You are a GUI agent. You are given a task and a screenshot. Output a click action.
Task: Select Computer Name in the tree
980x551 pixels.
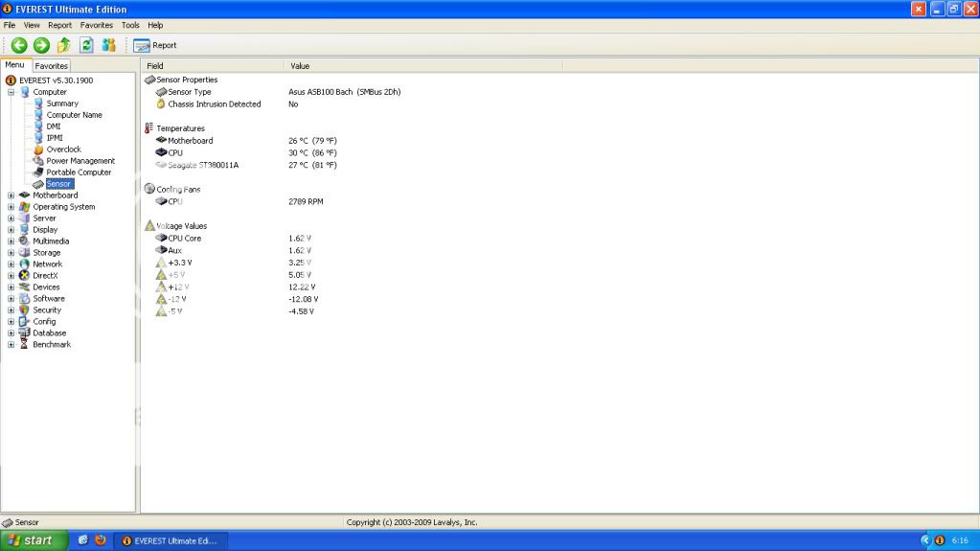(x=74, y=115)
